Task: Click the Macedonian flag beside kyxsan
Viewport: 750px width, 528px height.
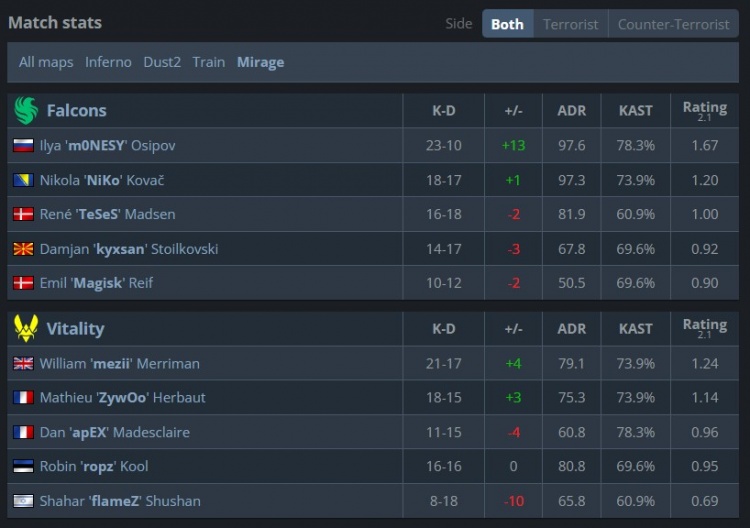Action: (23, 249)
